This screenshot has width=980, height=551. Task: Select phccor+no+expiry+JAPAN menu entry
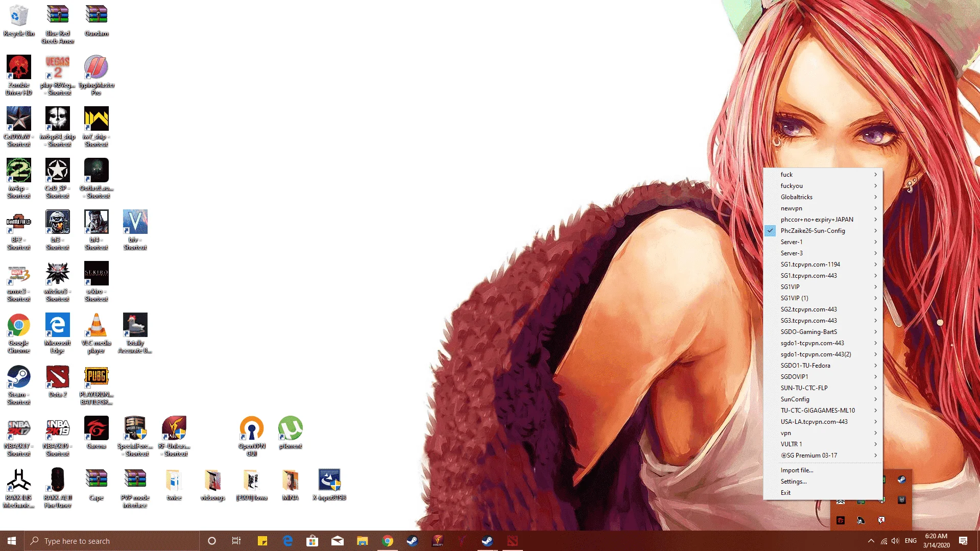pos(823,220)
